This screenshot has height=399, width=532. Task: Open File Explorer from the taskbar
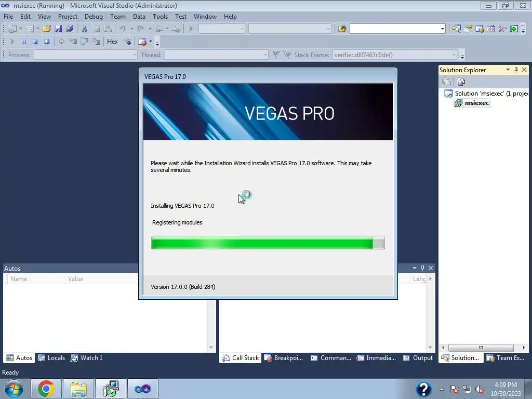coord(78,389)
